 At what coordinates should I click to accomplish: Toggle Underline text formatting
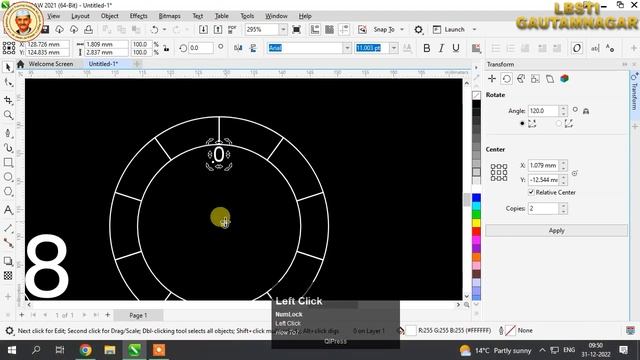456,48
